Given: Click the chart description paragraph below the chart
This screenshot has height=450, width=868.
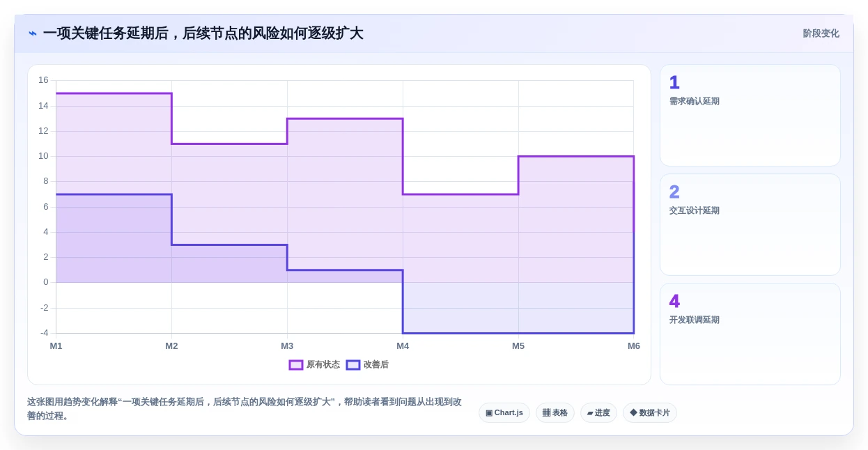Looking at the screenshot, I should tap(245, 409).
